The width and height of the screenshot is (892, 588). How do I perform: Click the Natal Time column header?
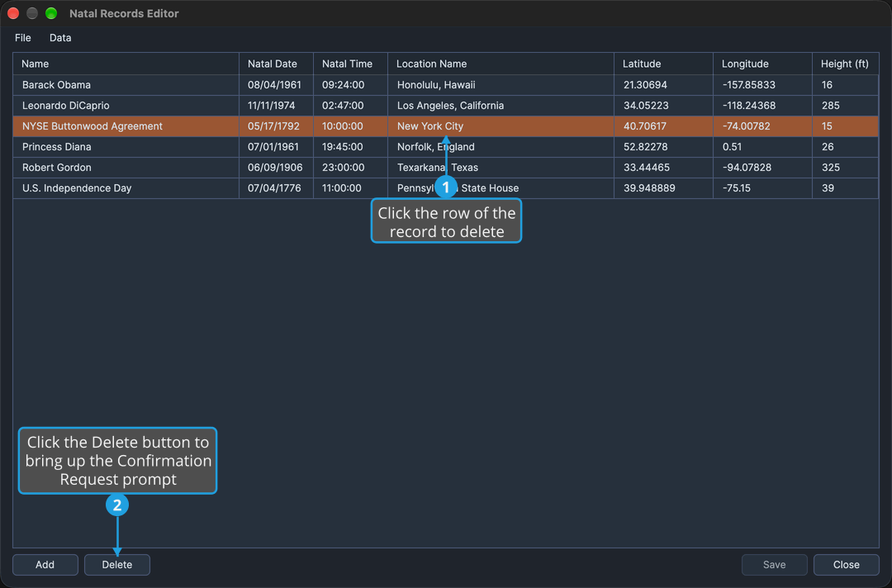click(x=350, y=64)
